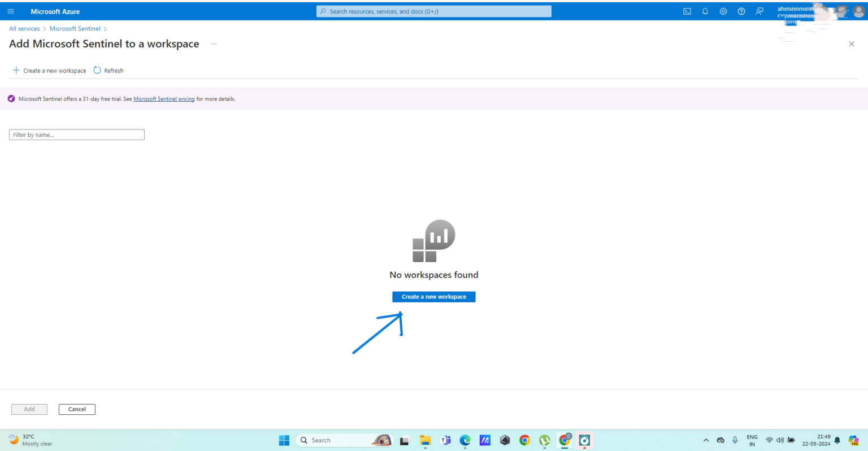Screen dimensions: 868x451
Task: Expand hidden icons in the system tray
Action: [706, 440]
